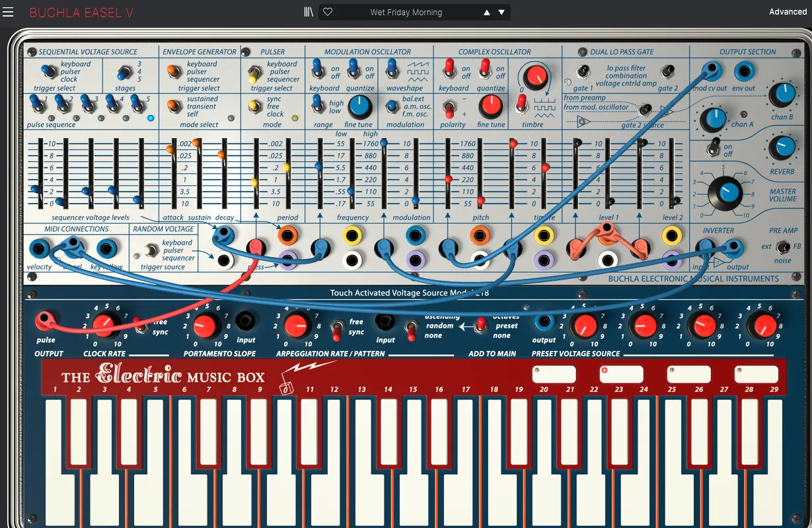Image resolution: width=812 pixels, height=528 pixels.
Task: Flip the gate 2 source switch
Action: pyautogui.click(x=646, y=109)
